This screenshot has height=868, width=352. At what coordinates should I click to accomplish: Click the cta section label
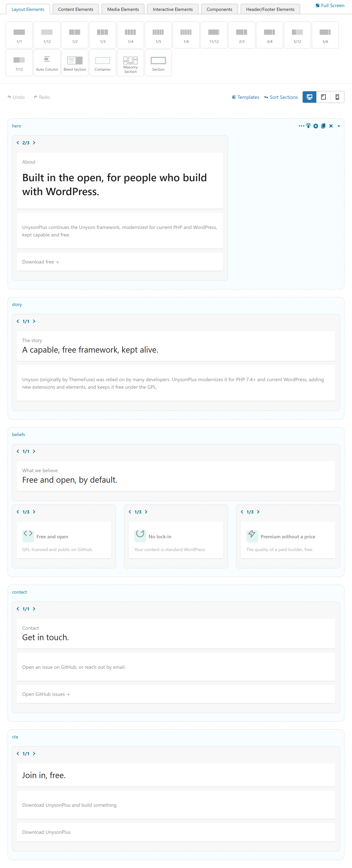(x=15, y=737)
